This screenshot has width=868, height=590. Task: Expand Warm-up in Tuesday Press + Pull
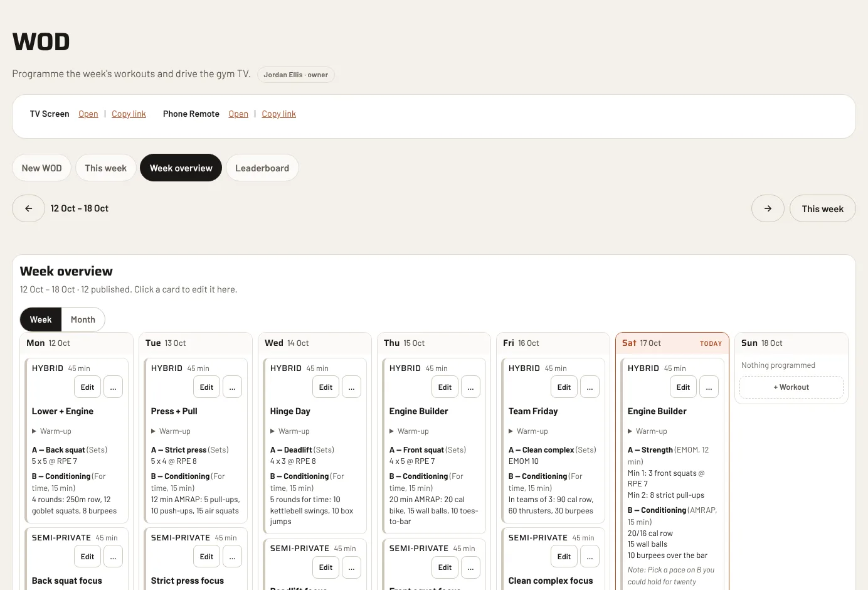pos(171,431)
